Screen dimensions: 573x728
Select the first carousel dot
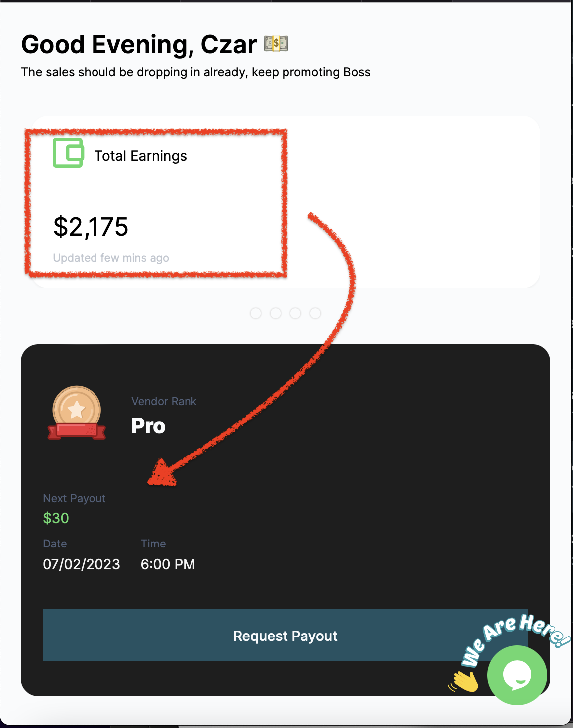click(256, 313)
